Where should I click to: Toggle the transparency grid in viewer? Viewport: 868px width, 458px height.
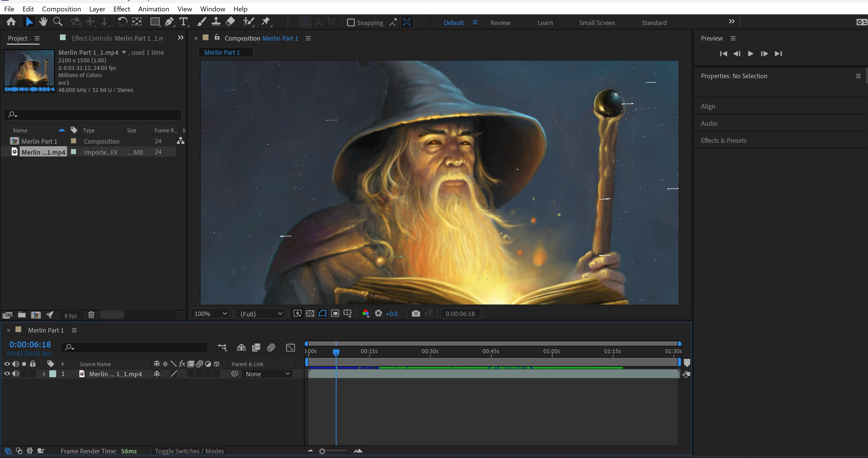point(310,314)
